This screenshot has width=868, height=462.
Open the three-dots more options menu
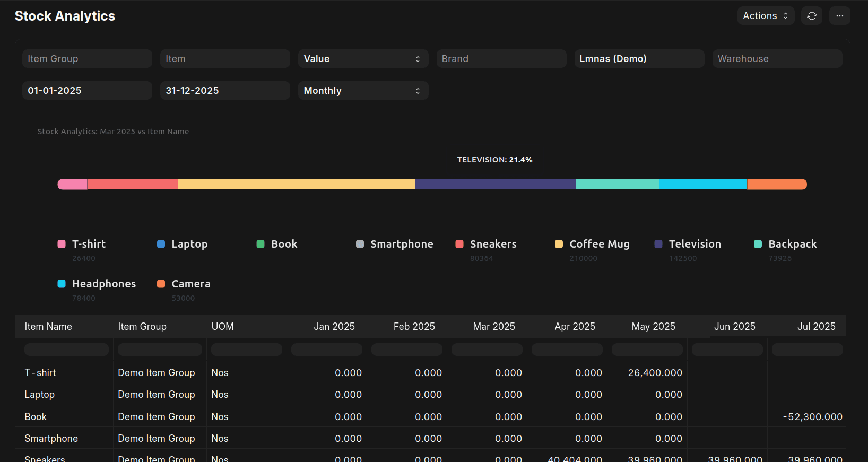(x=839, y=16)
